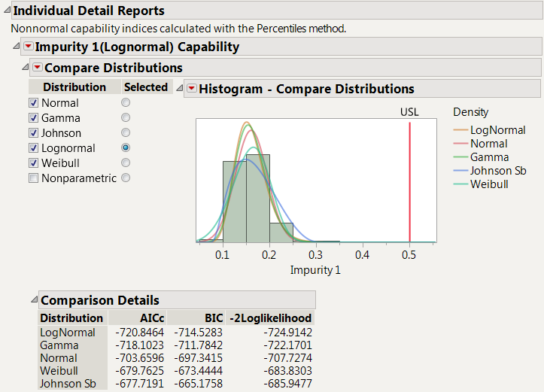Uncheck the Johnson distribution checkbox
544x392 pixels.
pos(33,133)
